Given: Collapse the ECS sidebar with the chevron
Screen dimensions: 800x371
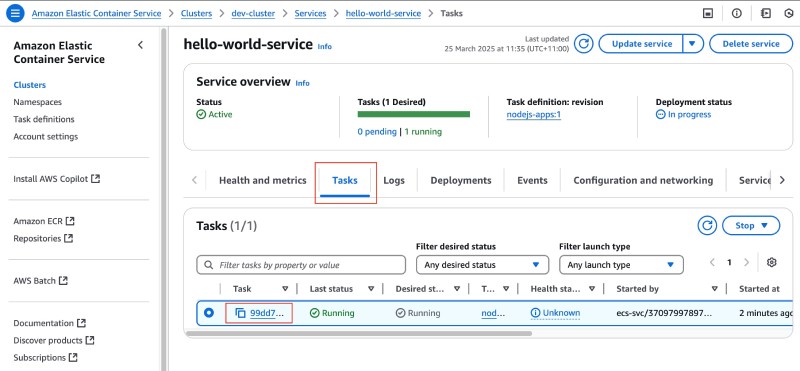Looking at the screenshot, I should click(x=140, y=45).
